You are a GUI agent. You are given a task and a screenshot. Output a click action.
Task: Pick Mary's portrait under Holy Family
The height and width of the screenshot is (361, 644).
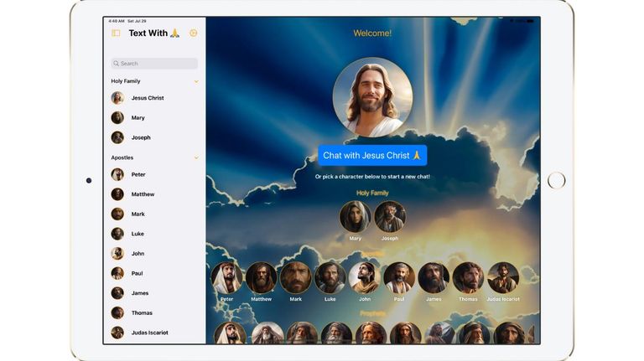pyautogui.click(x=356, y=217)
